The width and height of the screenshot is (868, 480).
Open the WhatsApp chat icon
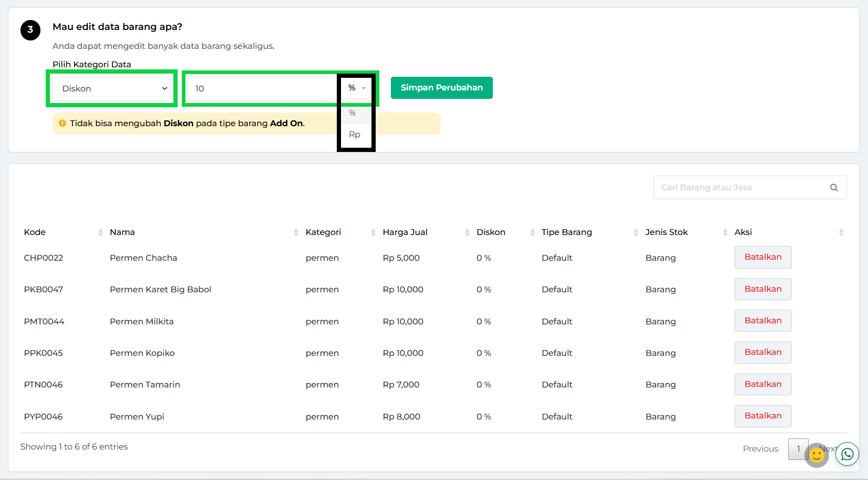pos(847,454)
